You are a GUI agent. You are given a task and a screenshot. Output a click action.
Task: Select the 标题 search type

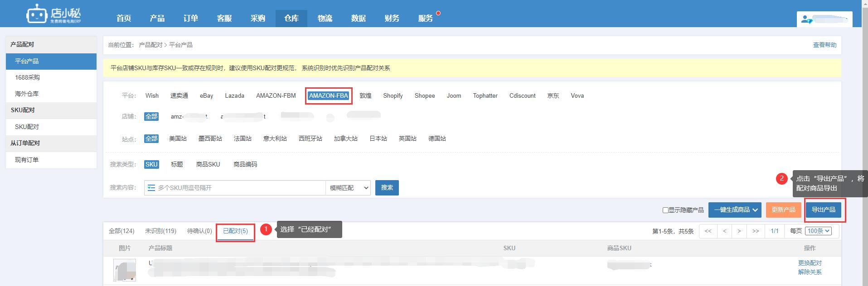177,164
